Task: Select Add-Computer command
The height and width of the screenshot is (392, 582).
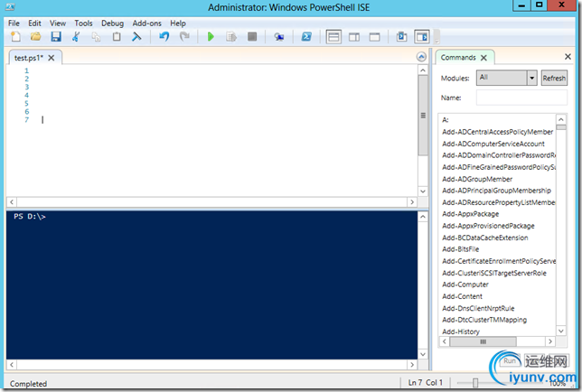Action: click(x=465, y=285)
